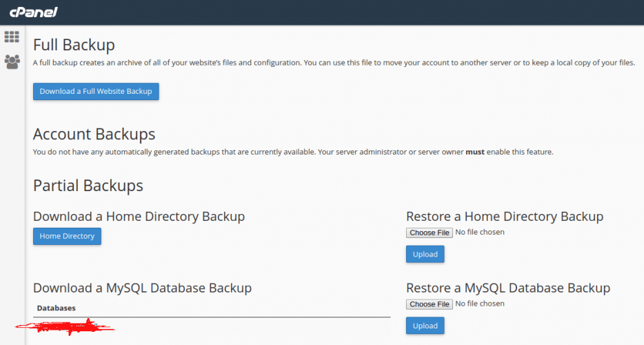Select the Partial Backups heading
The image size is (644, 345).
(88, 186)
